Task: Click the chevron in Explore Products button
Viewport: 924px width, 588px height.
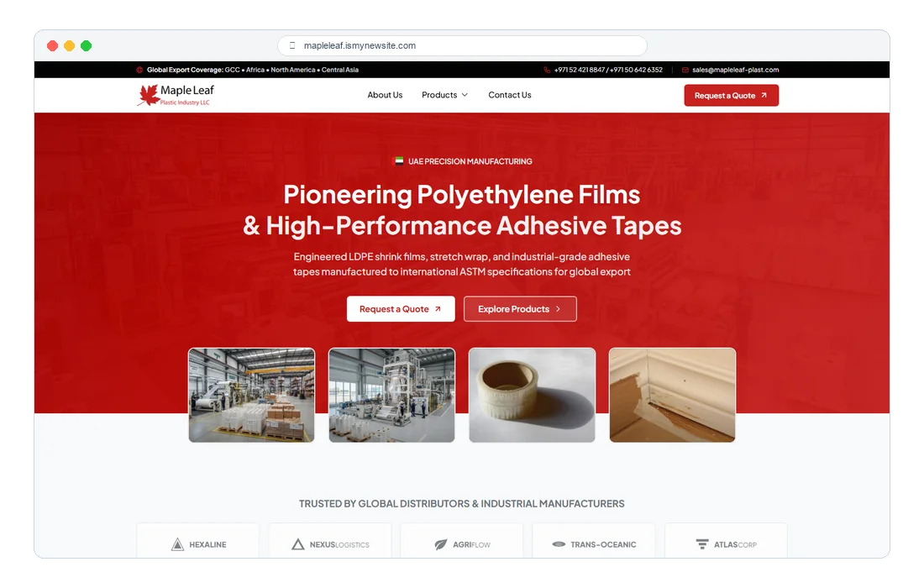Action: coord(558,309)
